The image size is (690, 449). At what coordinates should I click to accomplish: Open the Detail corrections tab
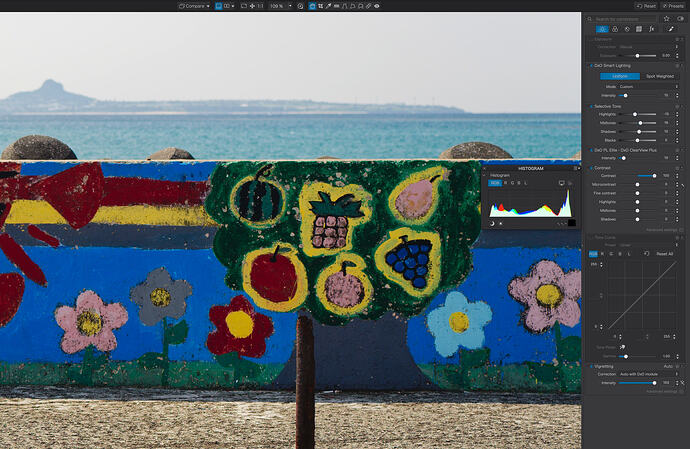[x=627, y=29]
